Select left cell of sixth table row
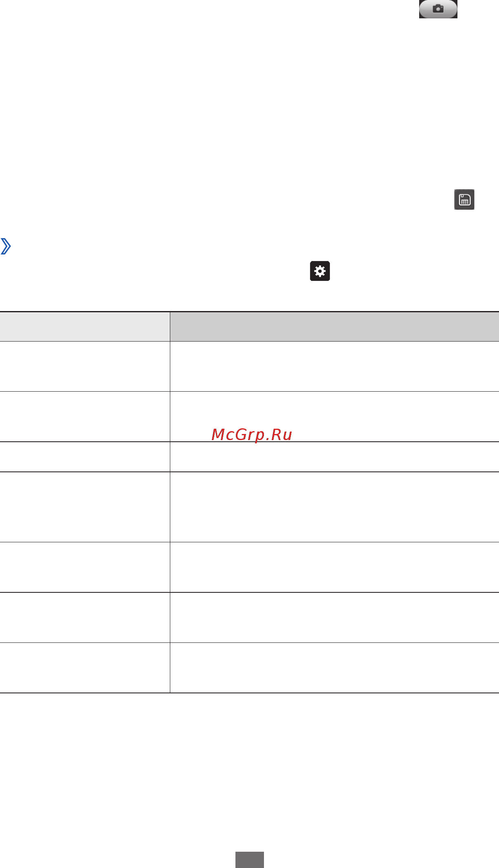 pos(85,618)
